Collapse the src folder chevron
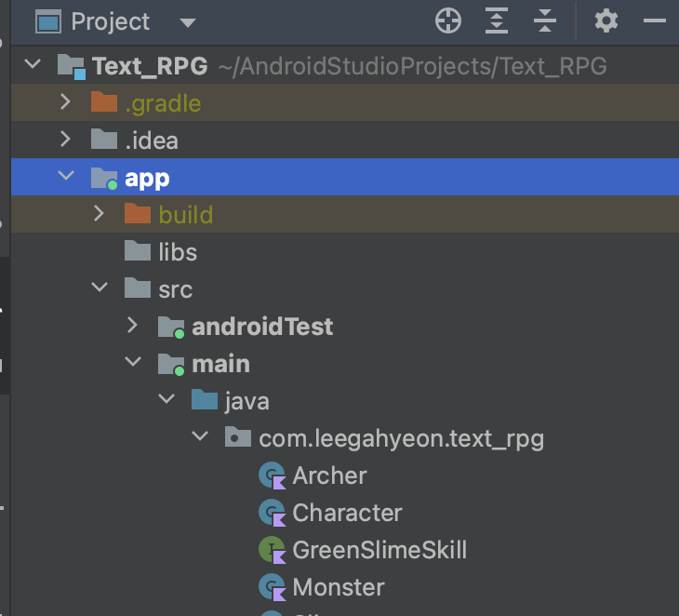This screenshot has width=679, height=616. [x=100, y=288]
